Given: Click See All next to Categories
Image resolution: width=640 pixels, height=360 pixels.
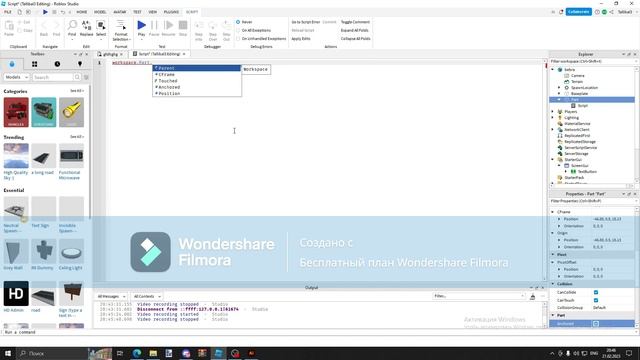Looking at the screenshot, I should tap(76, 91).
